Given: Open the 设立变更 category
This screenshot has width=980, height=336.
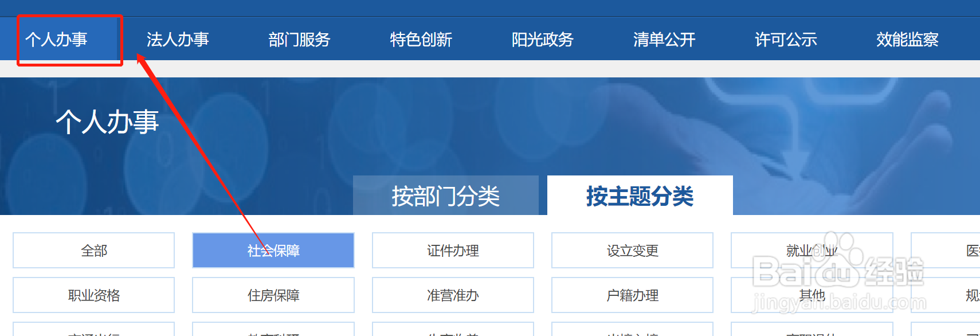Looking at the screenshot, I should [632, 251].
